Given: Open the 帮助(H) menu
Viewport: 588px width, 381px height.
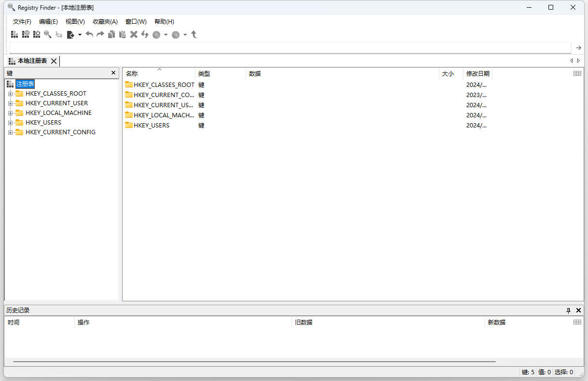Looking at the screenshot, I should click(x=164, y=22).
